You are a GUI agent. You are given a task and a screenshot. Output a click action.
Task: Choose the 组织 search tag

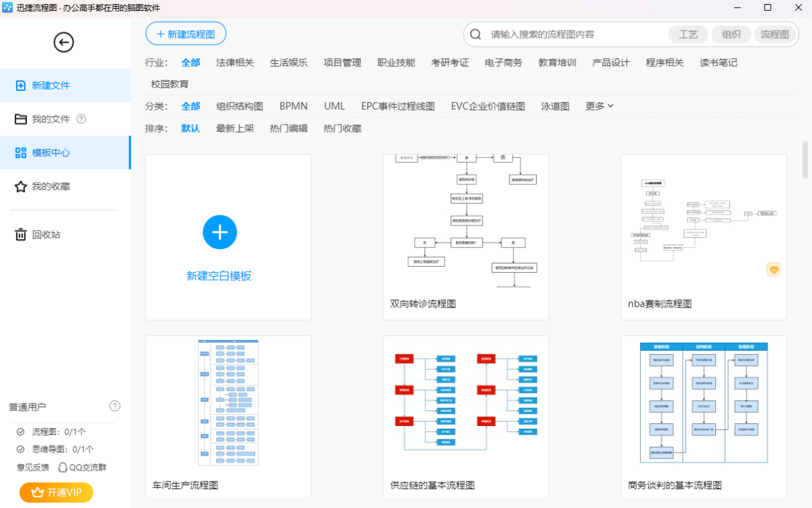(732, 33)
